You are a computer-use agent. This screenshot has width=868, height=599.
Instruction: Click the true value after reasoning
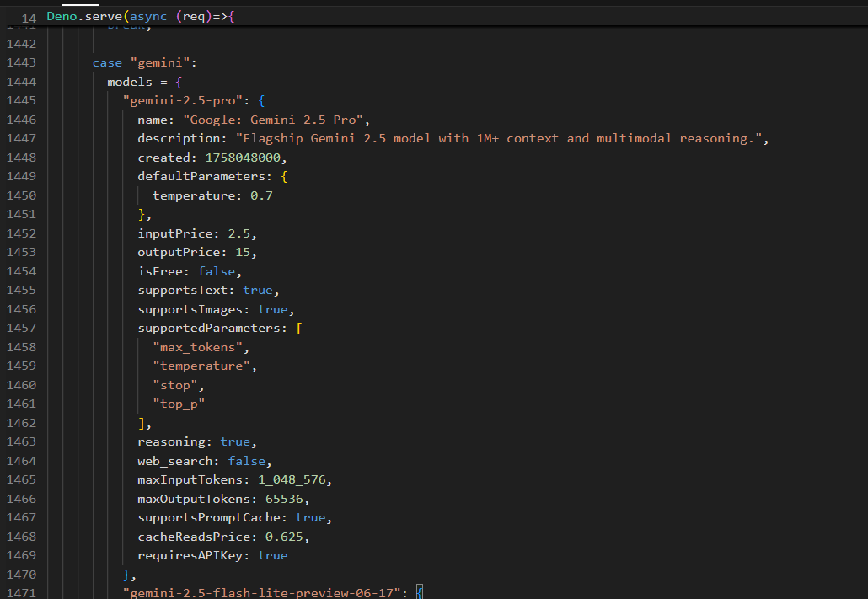235,441
